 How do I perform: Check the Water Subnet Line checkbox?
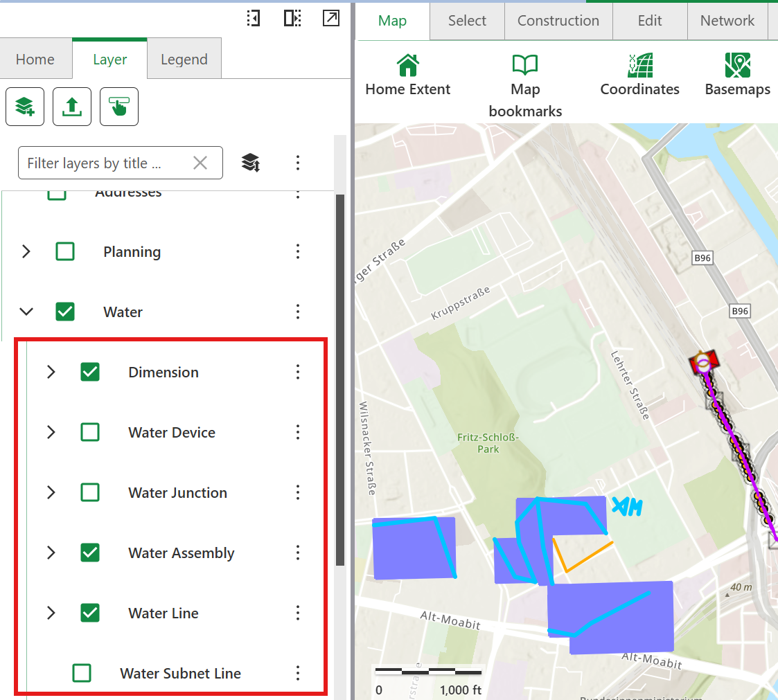tap(82, 673)
